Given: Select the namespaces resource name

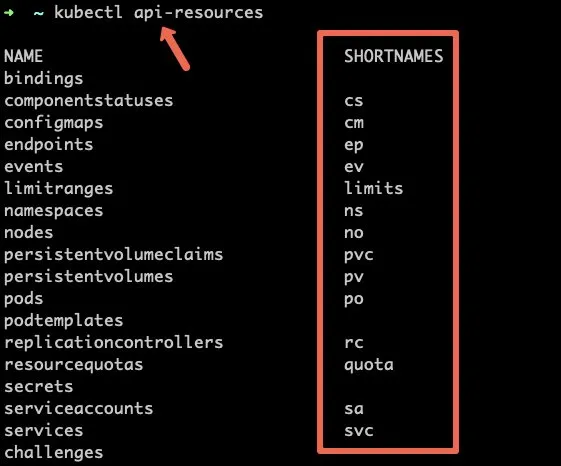Looking at the screenshot, I should coord(54,211).
